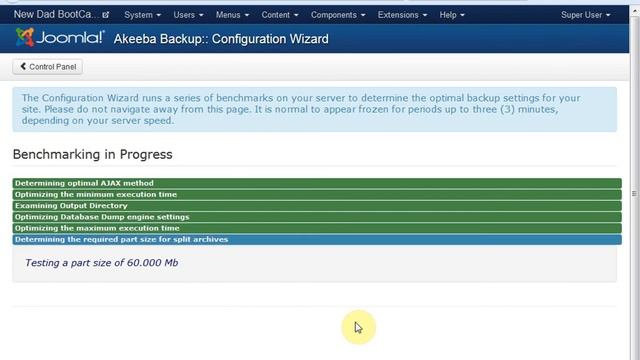This screenshot has width=640, height=360.
Task: Click the Determining optimal AJAX method progress bar
Action: pyautogui.click(x=317, y=183)
